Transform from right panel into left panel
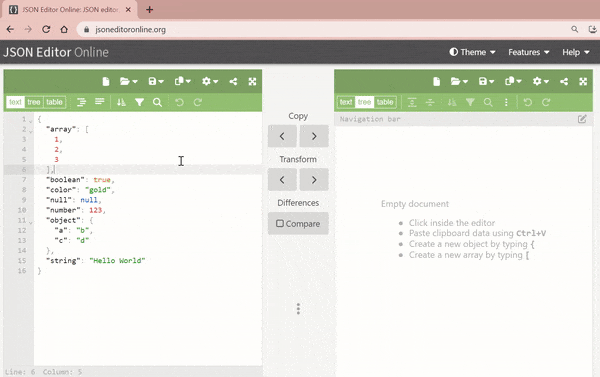This screenshot has height=377, width=600. [x=282, y=180]
